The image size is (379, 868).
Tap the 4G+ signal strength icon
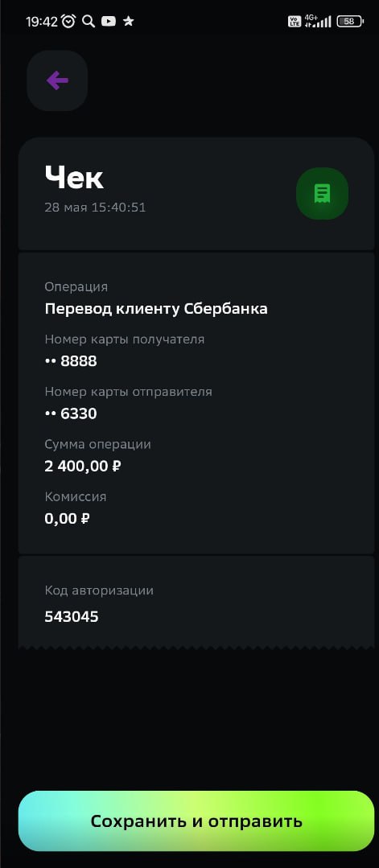(318, 21)
